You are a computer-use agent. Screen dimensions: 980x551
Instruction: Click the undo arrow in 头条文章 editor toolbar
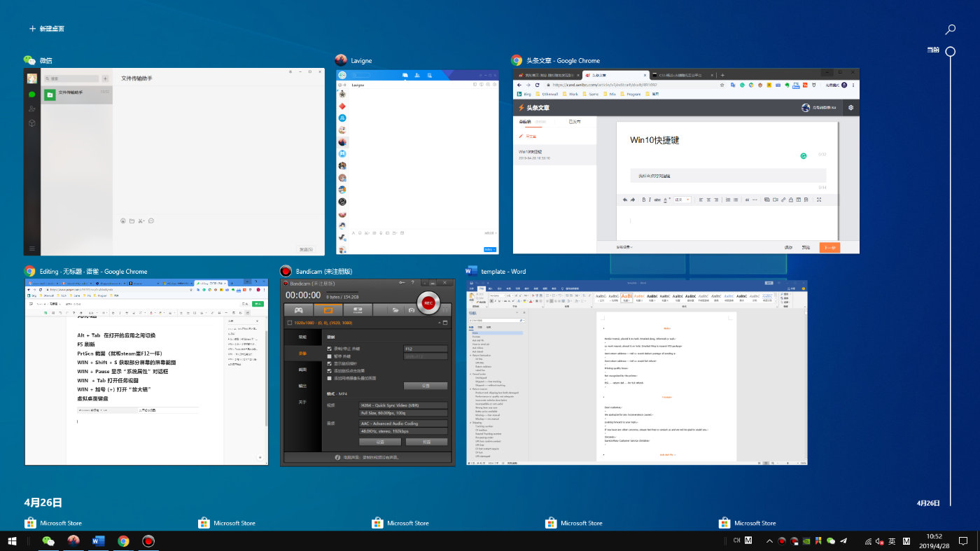(x=625, y=200)
